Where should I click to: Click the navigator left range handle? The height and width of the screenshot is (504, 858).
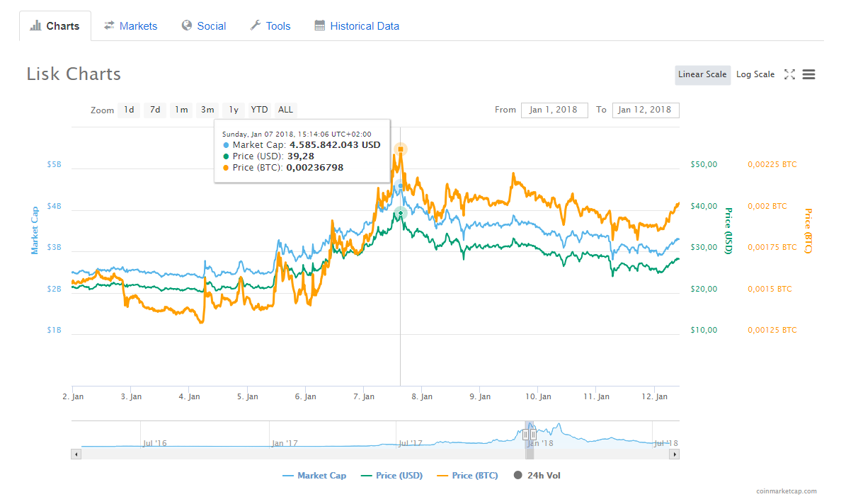[526, 435]
